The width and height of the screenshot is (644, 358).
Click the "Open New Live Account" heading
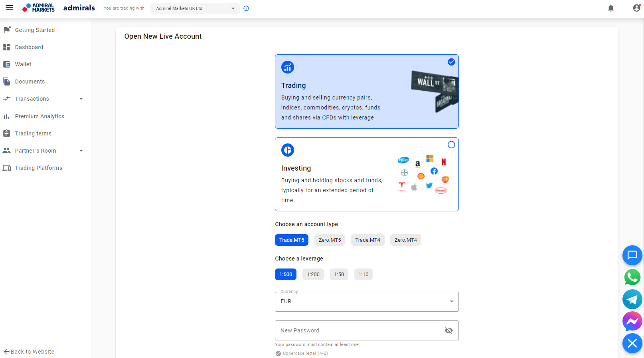(x=163, y=36)
